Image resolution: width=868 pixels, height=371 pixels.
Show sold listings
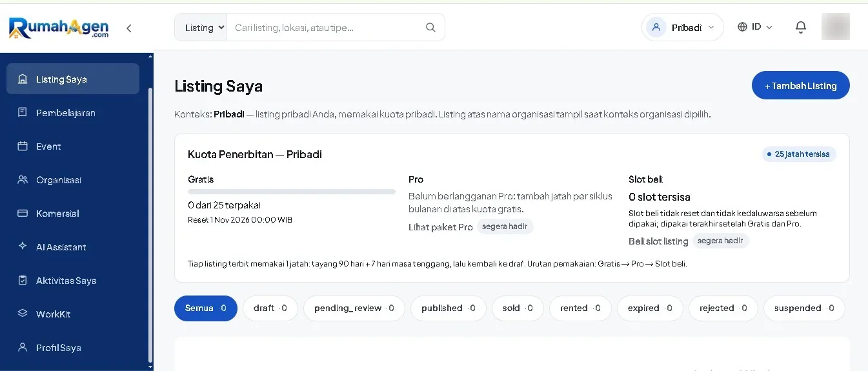point(518,308)
